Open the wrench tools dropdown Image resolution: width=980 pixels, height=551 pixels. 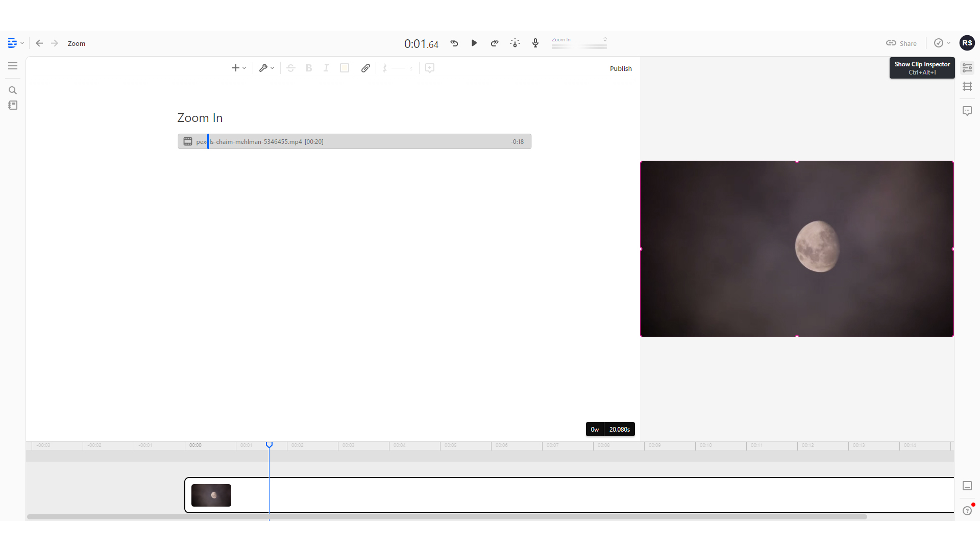pos(265,68)
